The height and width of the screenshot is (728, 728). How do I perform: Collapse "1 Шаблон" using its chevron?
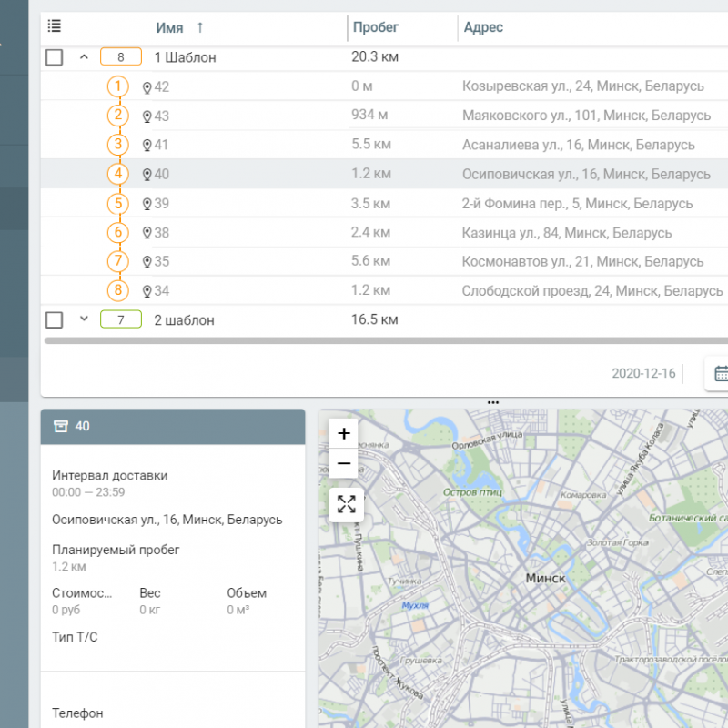tap(84, 56)
